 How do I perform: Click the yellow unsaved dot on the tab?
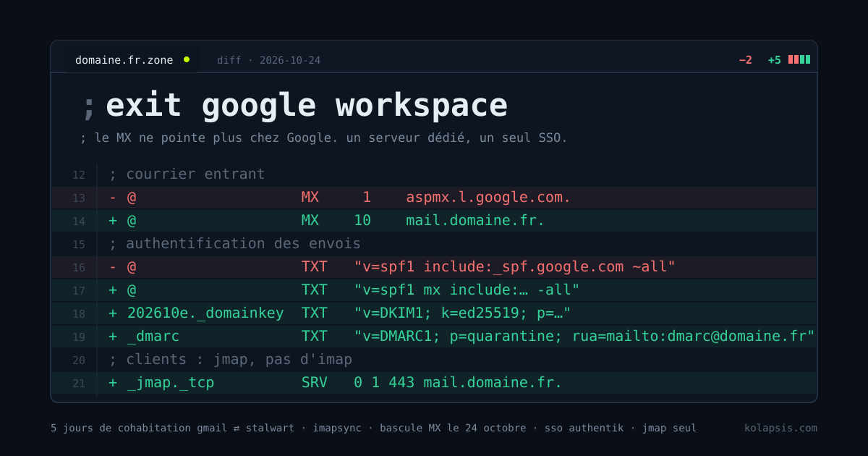pyautogui.click(x=187, y=60)
